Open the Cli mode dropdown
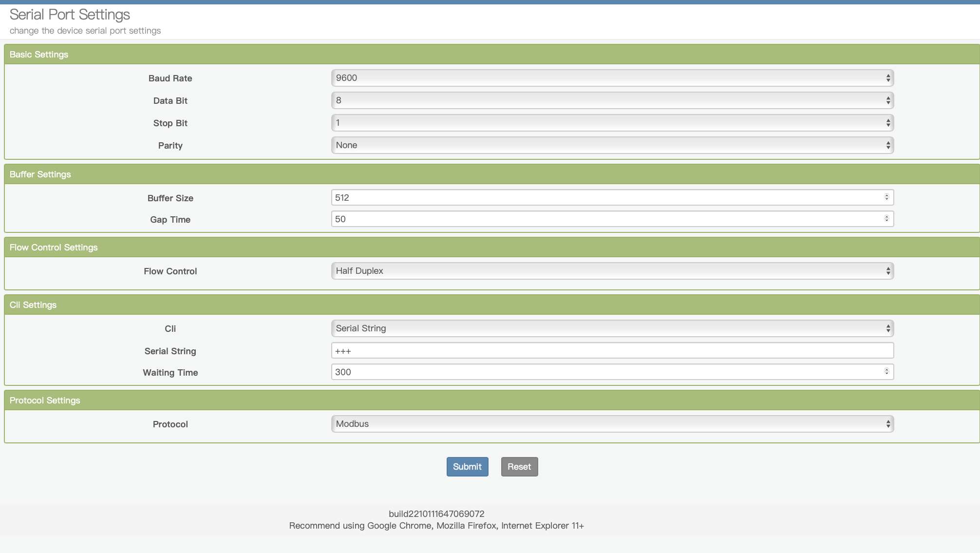The width and height of the screenshot is (980, 553). pyautogui.click(x=612, y=328)
